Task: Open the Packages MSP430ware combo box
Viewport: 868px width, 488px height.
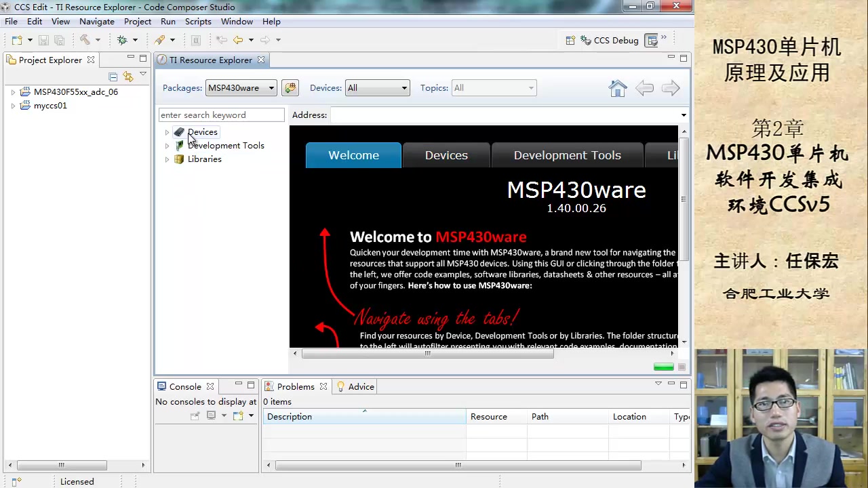Action: [241, 87]
